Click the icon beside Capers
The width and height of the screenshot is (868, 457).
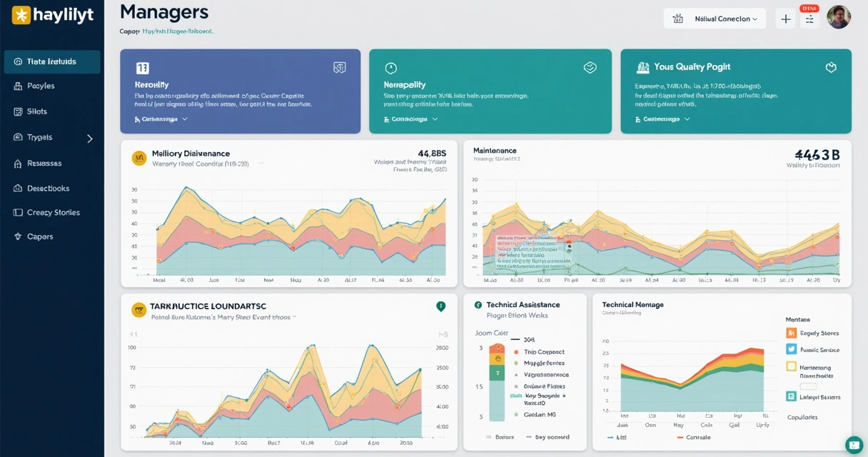tap(19, 236)
